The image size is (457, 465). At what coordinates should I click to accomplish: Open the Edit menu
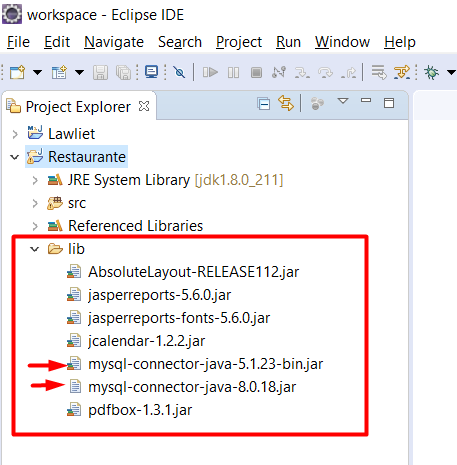click(57, 42)
